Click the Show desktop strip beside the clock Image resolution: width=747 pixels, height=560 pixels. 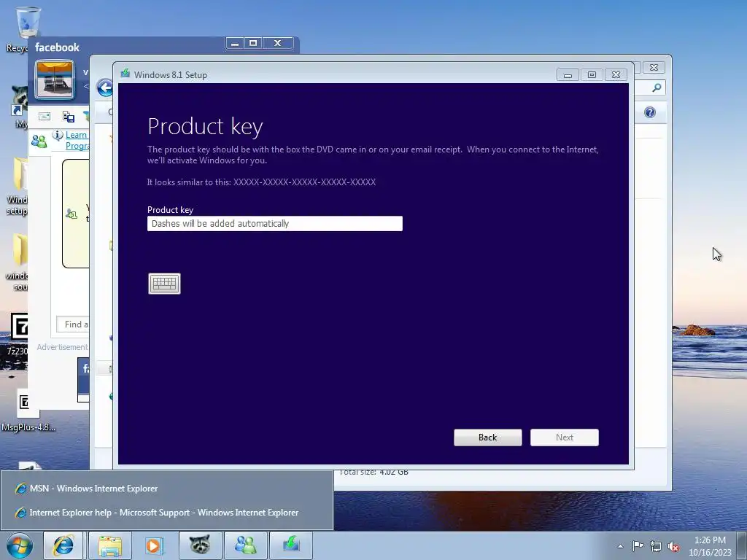(742, 545)
